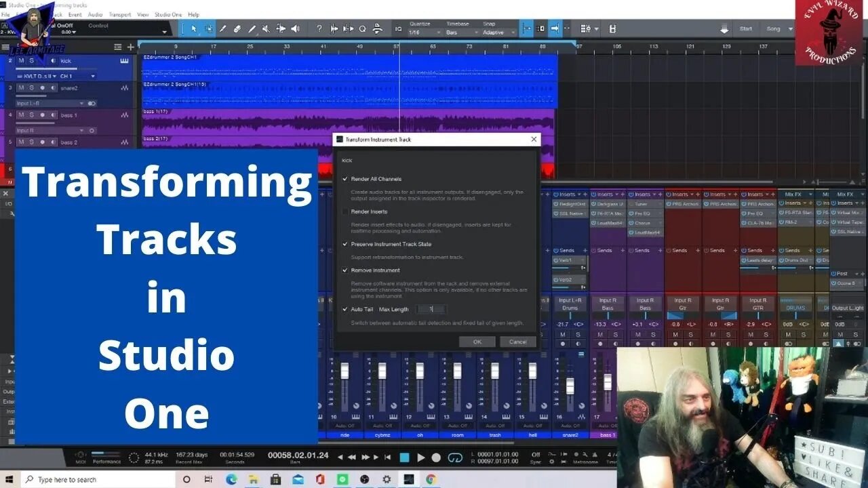Screen dimensions: 868x488
Task: Toggle the transport Loop button
Action: point(455,457)
